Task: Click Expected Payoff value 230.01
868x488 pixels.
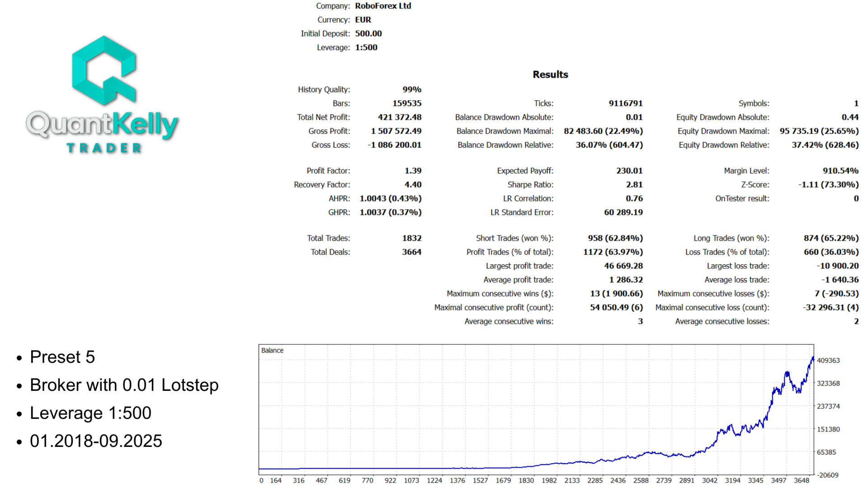Action: pos(629,171)
